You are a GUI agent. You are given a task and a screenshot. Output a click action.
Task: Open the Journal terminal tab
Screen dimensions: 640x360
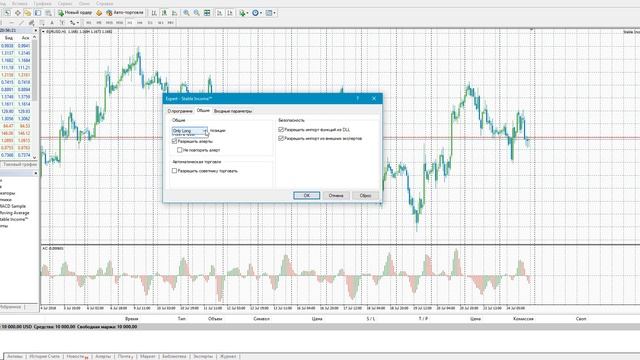[228, 356]
